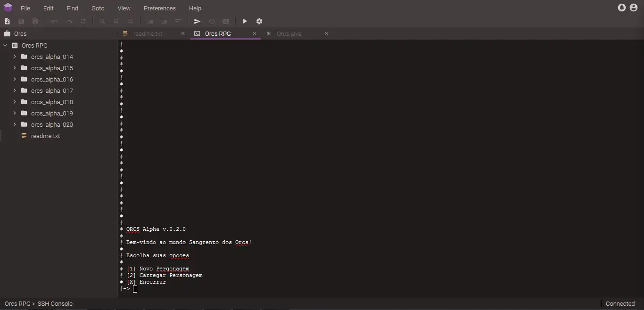This screenshot has width=644, height=310.
Task: Click the indent toolbar icon
Action: pyautogui.click(x=150, y=21)
